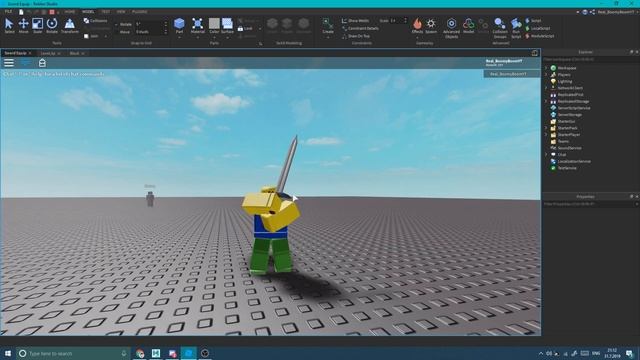Activate the Rotate tool
The height and width of the screenshot is (360, 640).
52,26
